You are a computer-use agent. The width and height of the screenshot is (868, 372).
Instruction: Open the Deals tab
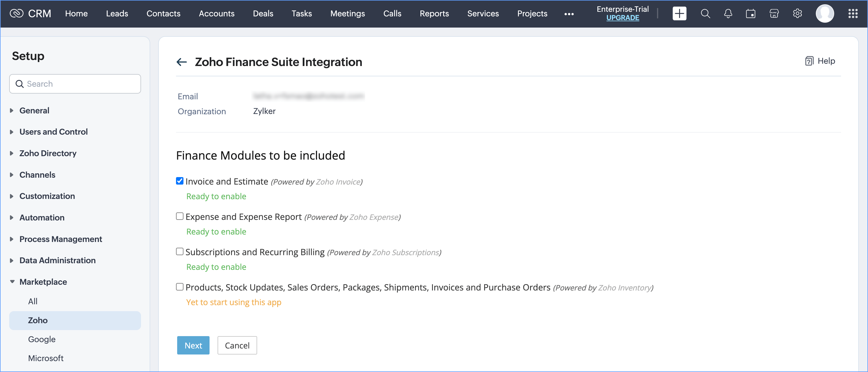coord(263,13)
